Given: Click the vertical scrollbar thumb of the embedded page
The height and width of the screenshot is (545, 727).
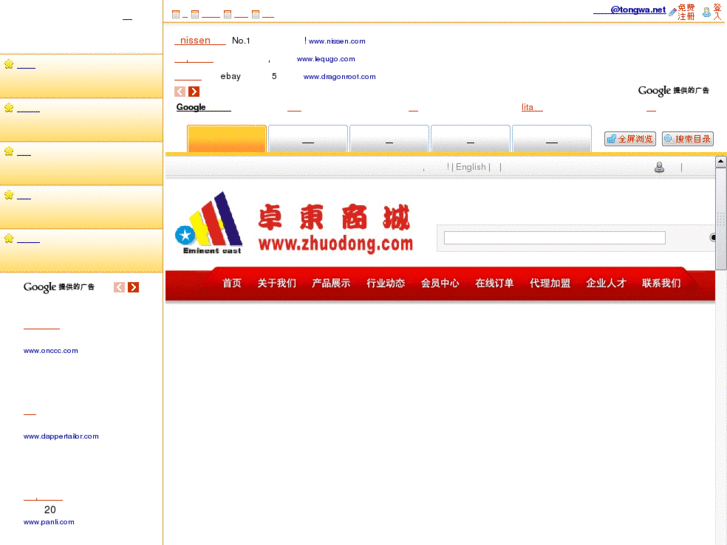Looking at the screenshot, I should [x=721, y=219].
